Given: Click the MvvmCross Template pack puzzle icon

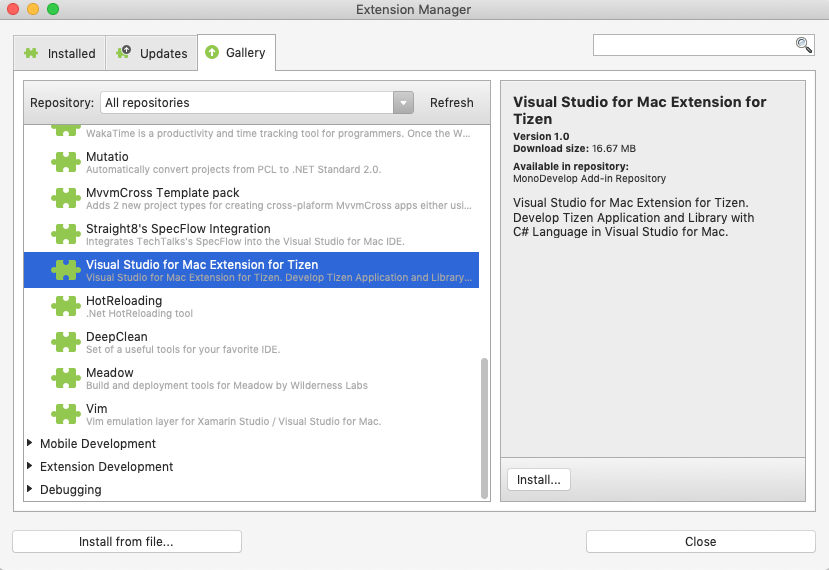Looking at the screenshot, I should 67,198.
